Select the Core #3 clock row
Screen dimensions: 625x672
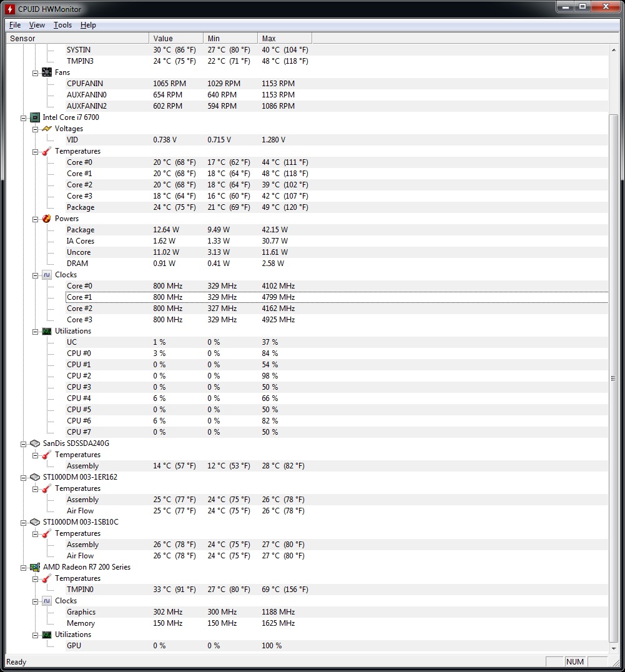pos(80,320)
